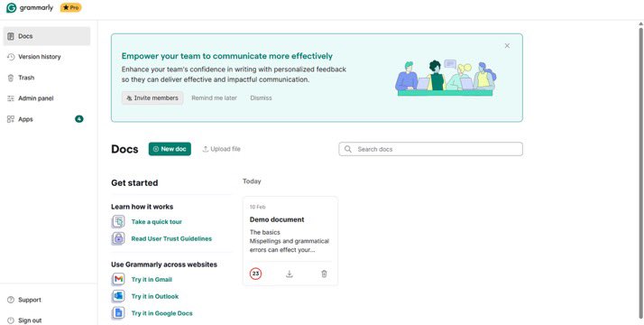Open Docs in the sidebar
644x325 pixels.
pyautogui.click(x=46, y=36)
